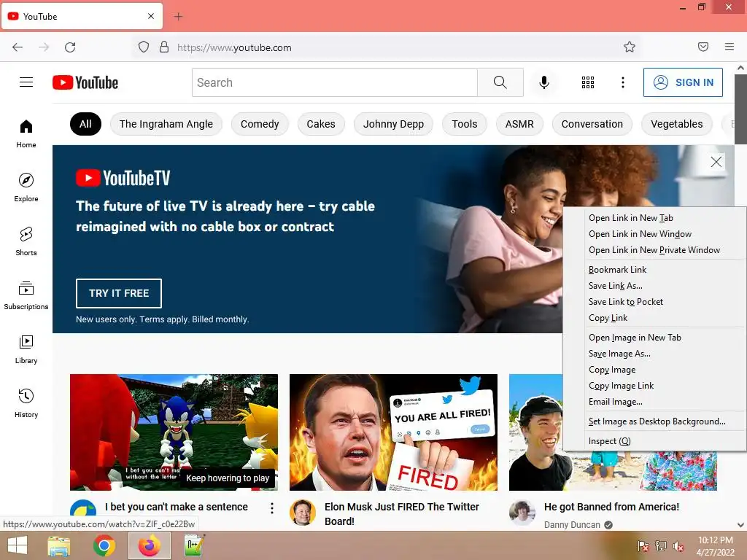
Task: Open Notepad++ from the taskbar
Action: [x=195, y=545]
